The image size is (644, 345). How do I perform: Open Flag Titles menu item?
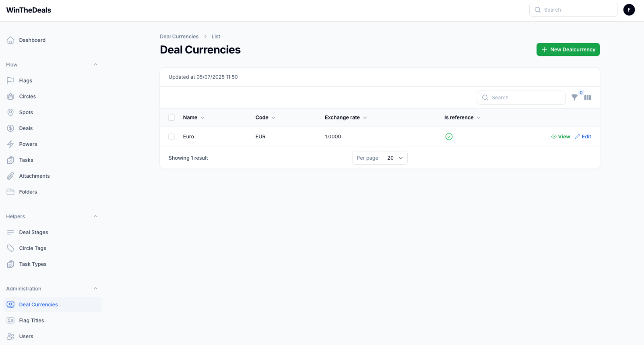31,320
